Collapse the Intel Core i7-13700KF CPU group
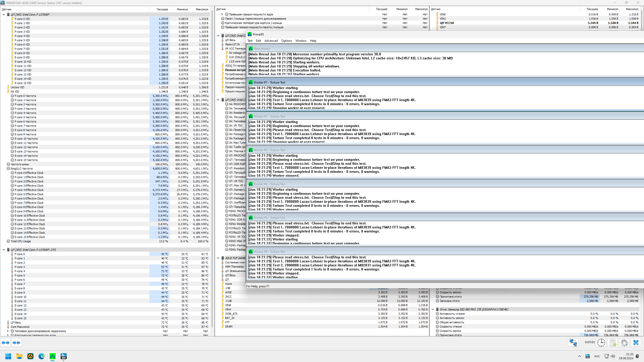Image resolution: width=644 pixels, height=362 pixels. click(4, 15)
